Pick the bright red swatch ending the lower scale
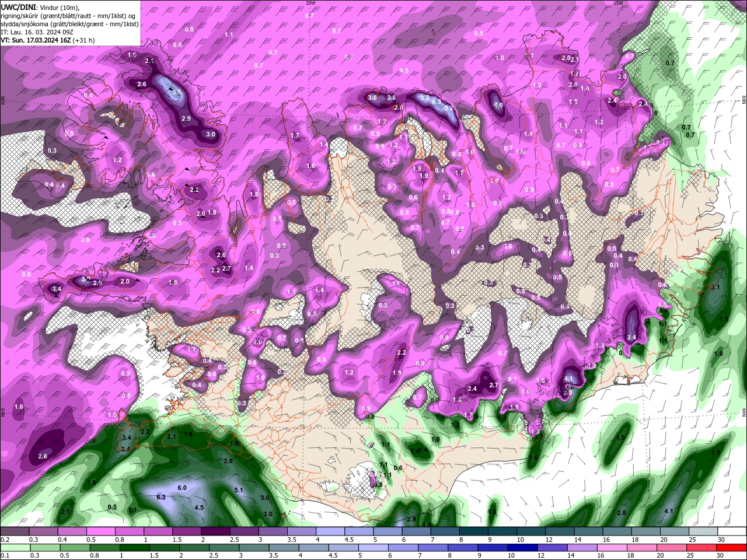Viewport: 747px width, 560px height. pos(732,548)
